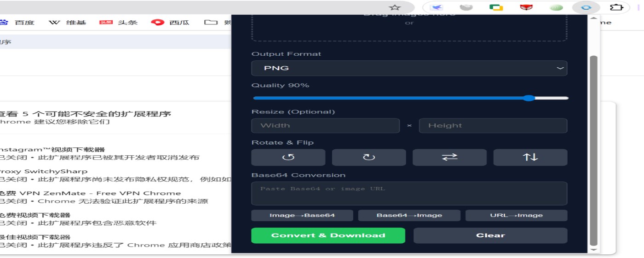This screenshot has height=258, width=644.
Task: Focus the Paste Base64 or image URL textbox
Action: click(x=409, y=193)
